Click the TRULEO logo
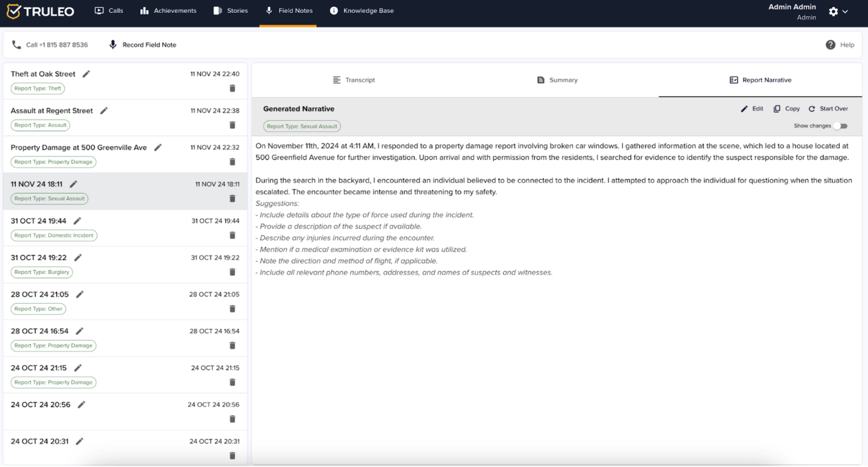Screen dimensions: 868x467 click(x=40, y=11)
